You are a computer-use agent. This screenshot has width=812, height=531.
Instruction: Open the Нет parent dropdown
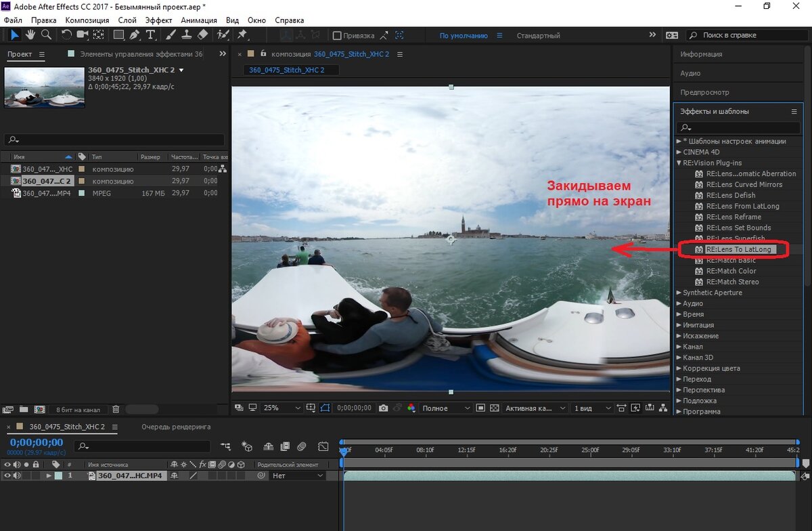point(297,475)
